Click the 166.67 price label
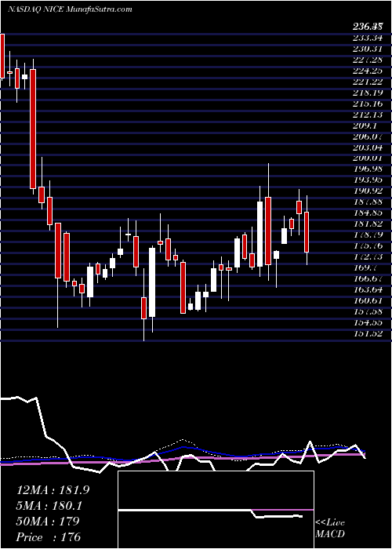Viewport: 392px width, 549px height. tap(368, 278)
